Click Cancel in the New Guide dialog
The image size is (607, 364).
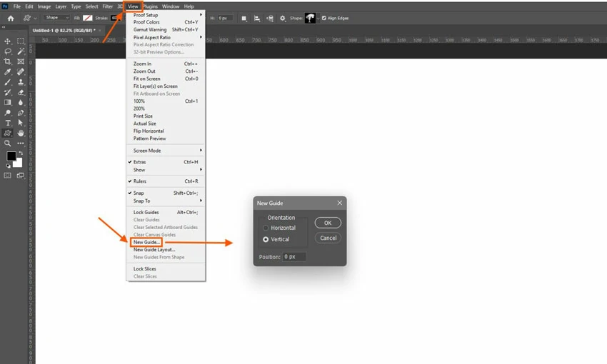pos(328,238)
